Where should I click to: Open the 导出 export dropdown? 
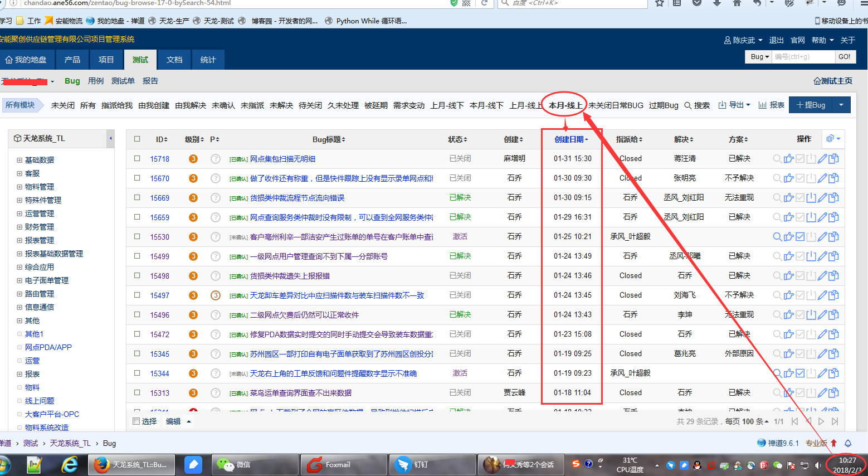[x=734, y=105]
